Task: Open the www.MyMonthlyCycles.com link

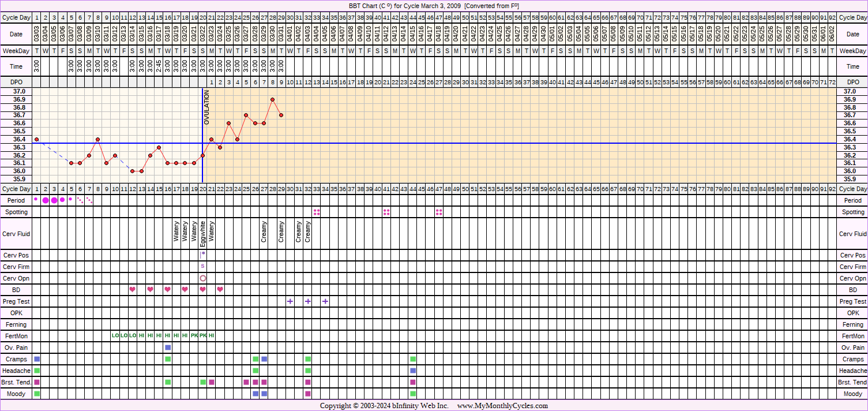Action: (502, 406)
